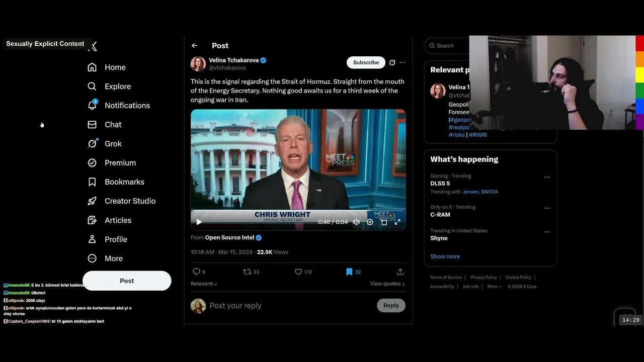Screen dimensions: 644x362
Task: Enter fullscreen on the video
Action: click(x=397, y=222)
